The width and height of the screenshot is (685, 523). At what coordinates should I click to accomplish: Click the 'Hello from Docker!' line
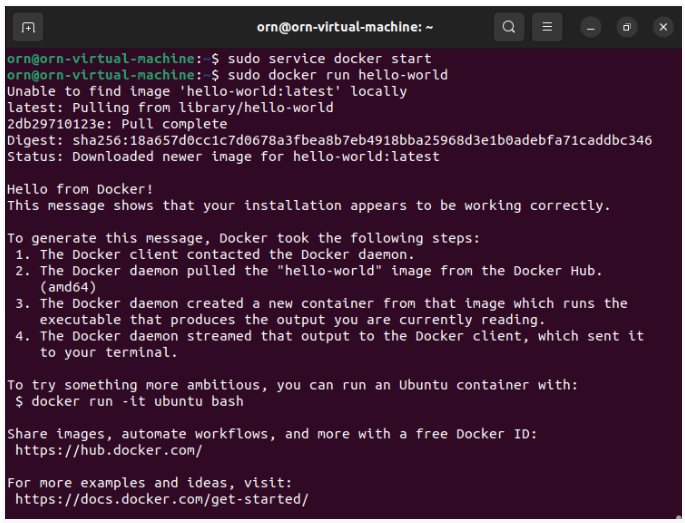pos(80,189)
